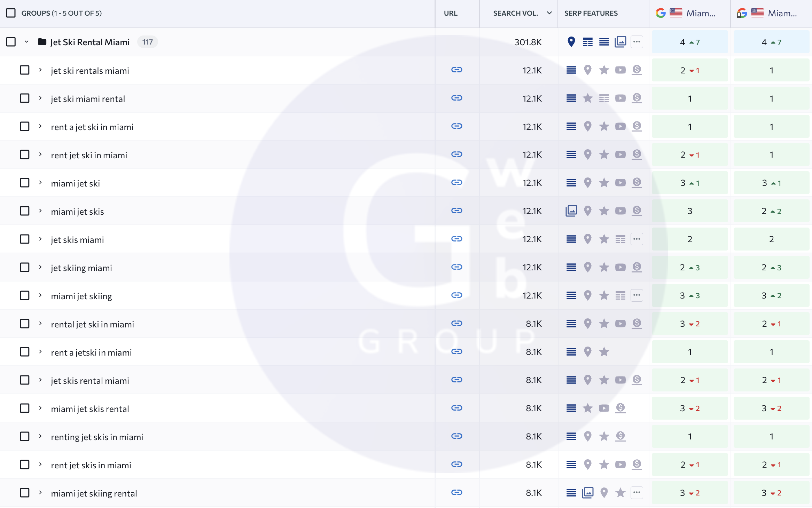Click images SERP feature icon for miami jet skis
This screenshot has height=508, width=812.
(571, 211)
